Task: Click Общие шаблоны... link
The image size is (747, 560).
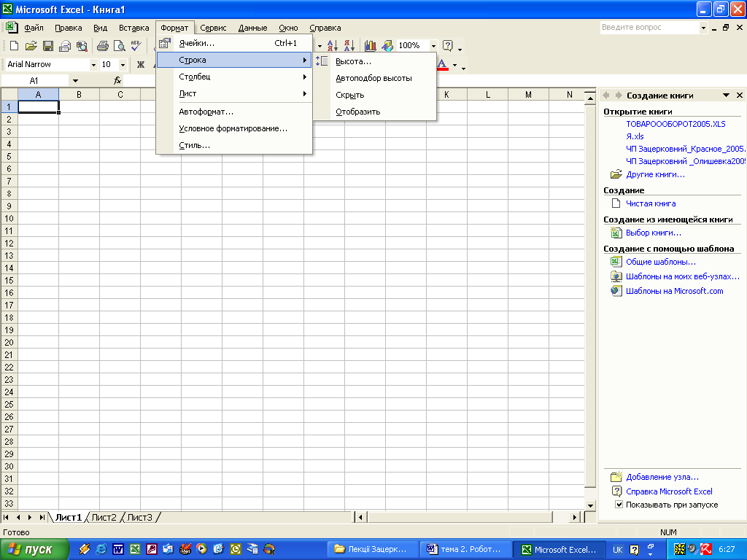Action: 661,262
